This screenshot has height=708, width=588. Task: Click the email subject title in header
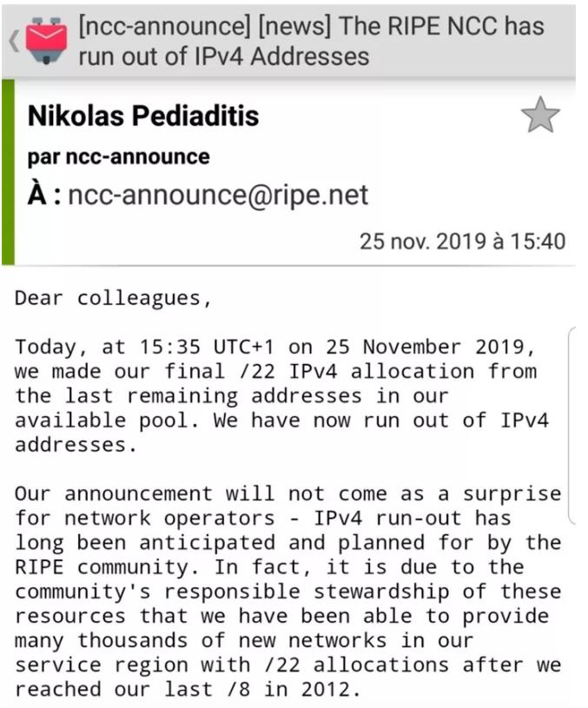(x=311, y=41)
